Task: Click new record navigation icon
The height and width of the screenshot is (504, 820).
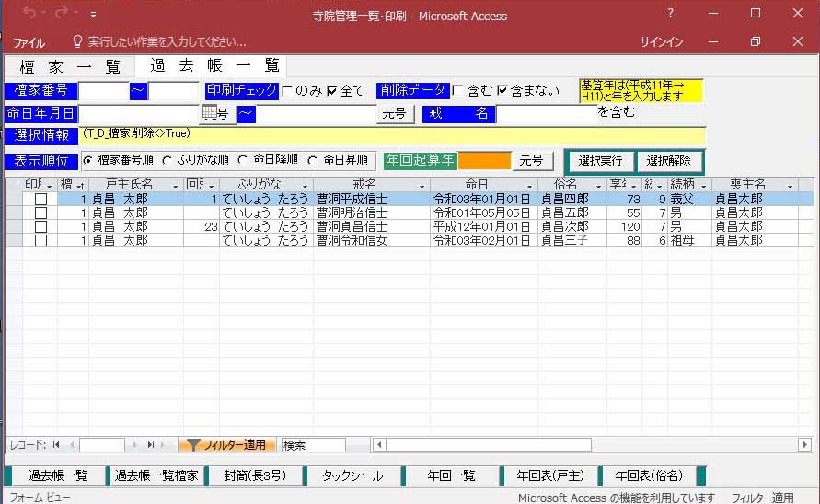Action: 164,445
